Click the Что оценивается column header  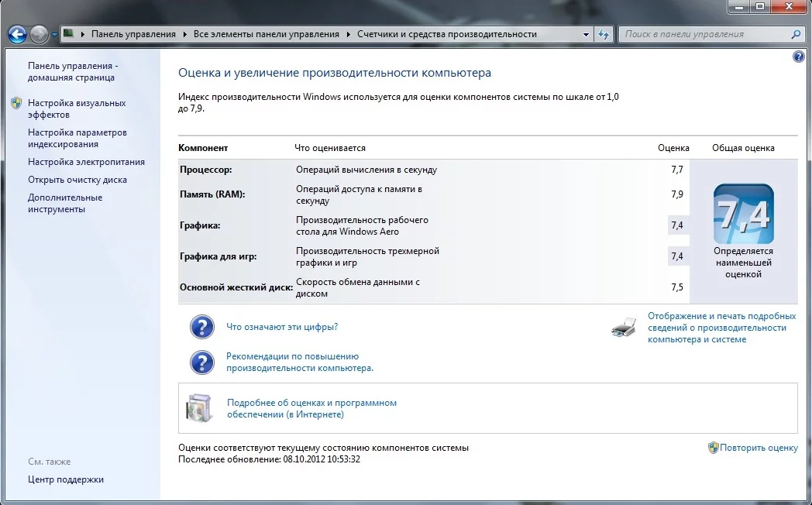click(330, 148)
